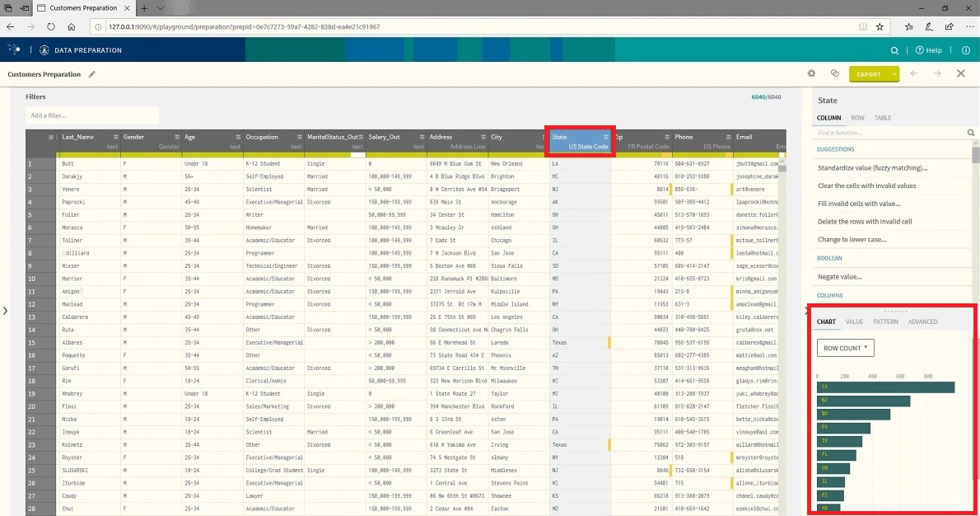Open the Gender column menu
980x516 pixels.
pyautogui.click(x=177, y=137)
